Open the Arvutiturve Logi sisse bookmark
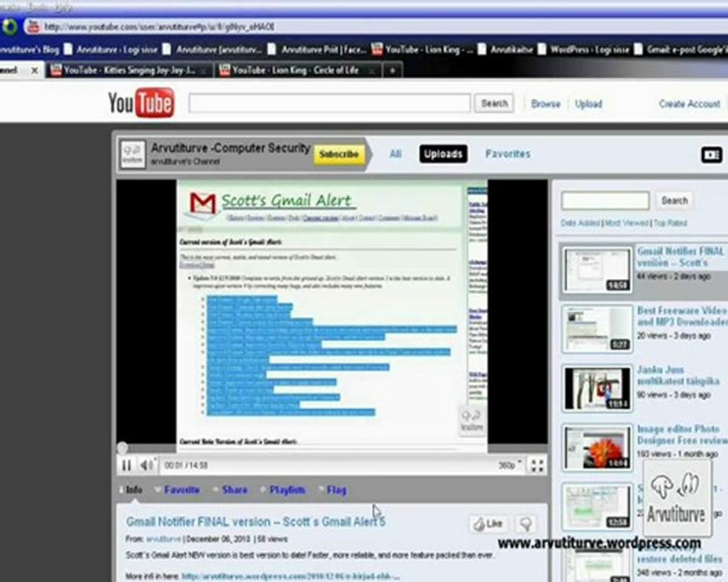Image resolution: width=728 pixels, height=582 pixels. coord(112,49)
